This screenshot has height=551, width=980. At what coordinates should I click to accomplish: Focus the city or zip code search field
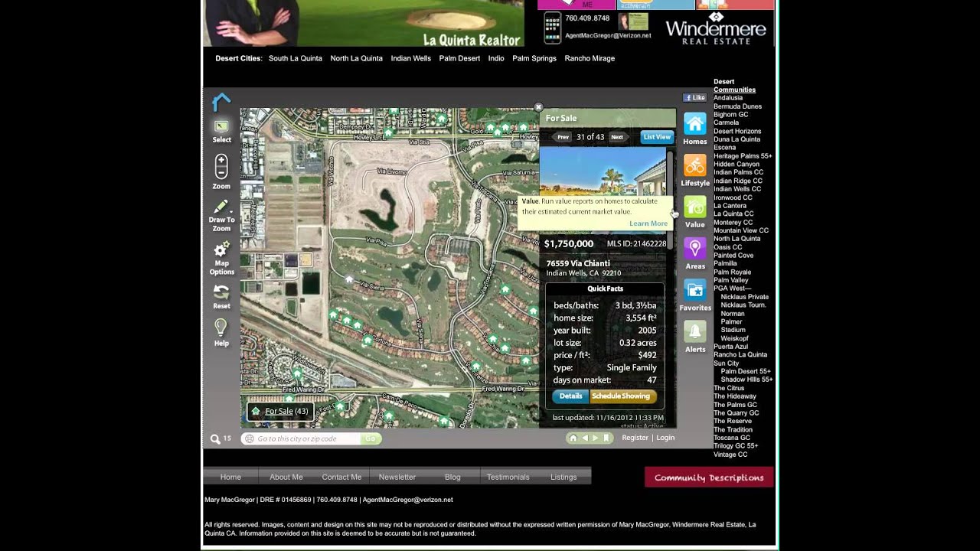(x=301, y=439)
